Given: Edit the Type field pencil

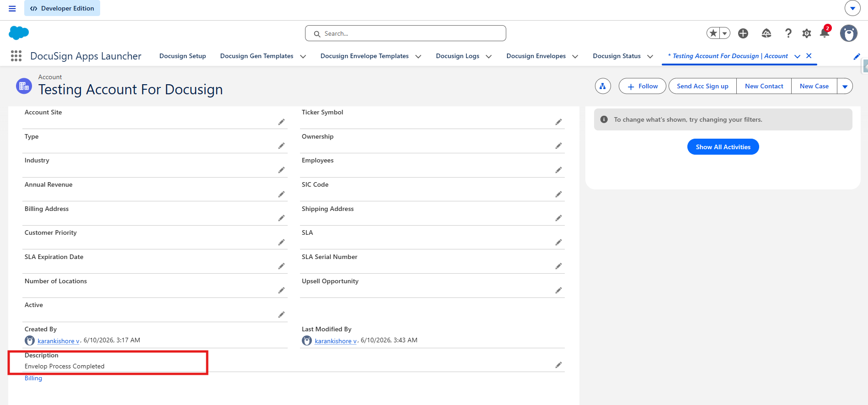Looking at the screenshot, I should [281, 146].
